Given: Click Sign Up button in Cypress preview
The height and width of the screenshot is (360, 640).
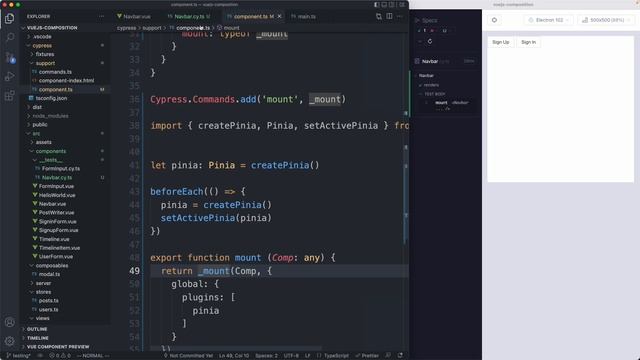Looking at the screenshot, I should pos(500,42).
